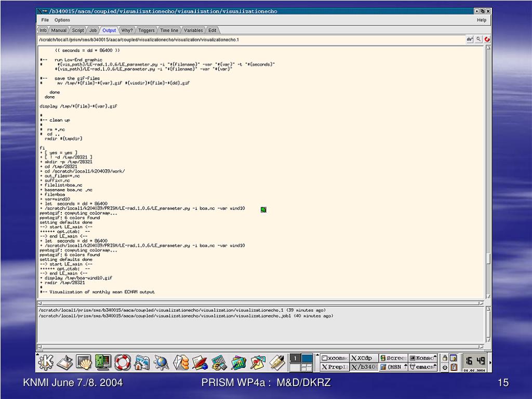The height and width of the screenshot is (399, 532).
Task: Activate the Screen taskbar button
Action: pyautogui.click(x=393, y=358)
